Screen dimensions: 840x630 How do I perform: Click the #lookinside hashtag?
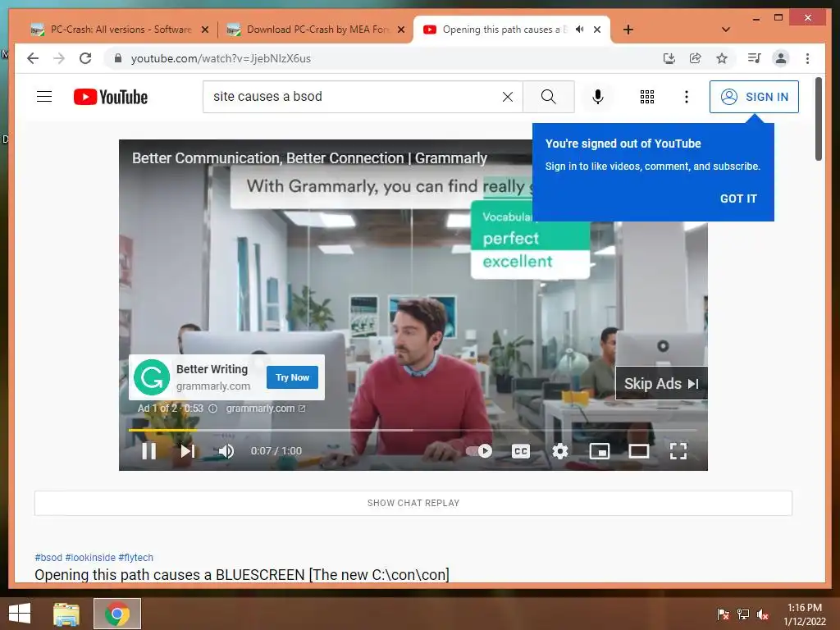tap(90, 558)
